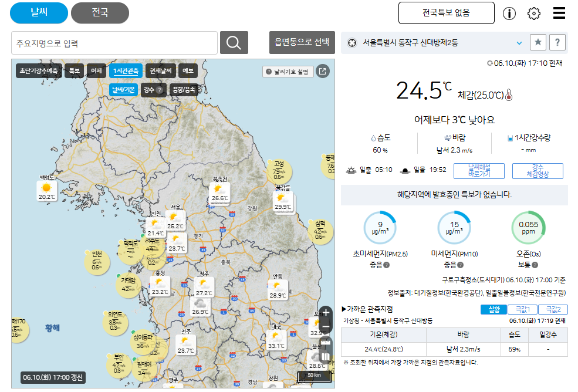Switch to 전국 mode pill
Viewport: 578px width, 392px height.
click(100, 13)
